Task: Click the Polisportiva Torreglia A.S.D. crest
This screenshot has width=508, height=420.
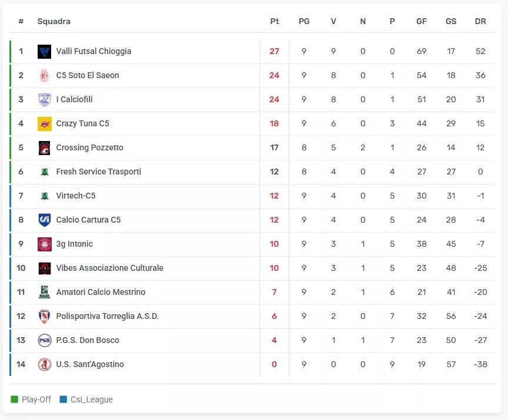Action: (45, 317)
